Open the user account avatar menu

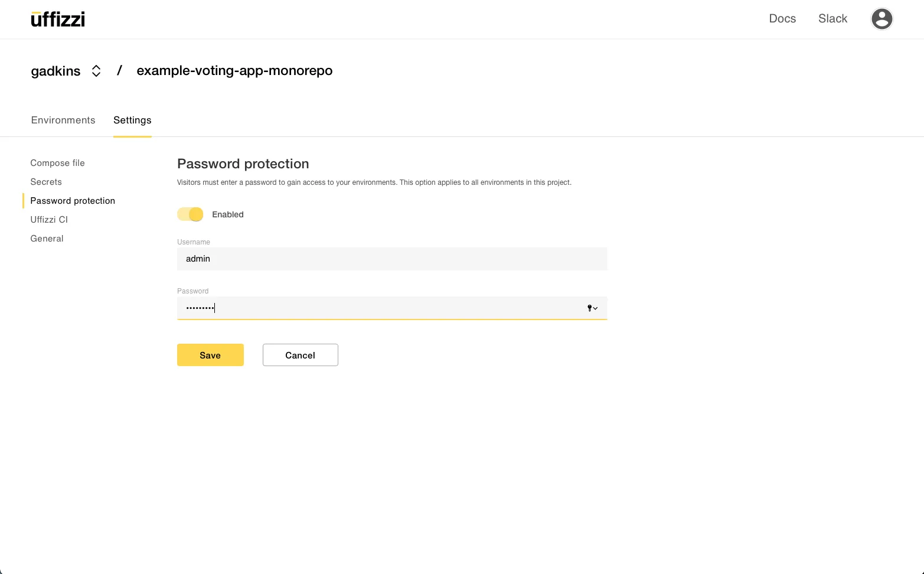[881, 19]
